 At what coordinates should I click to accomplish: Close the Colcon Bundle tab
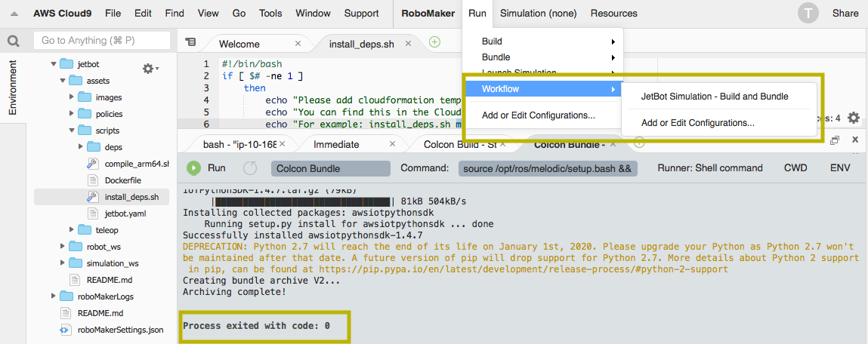tap(614, 144)
